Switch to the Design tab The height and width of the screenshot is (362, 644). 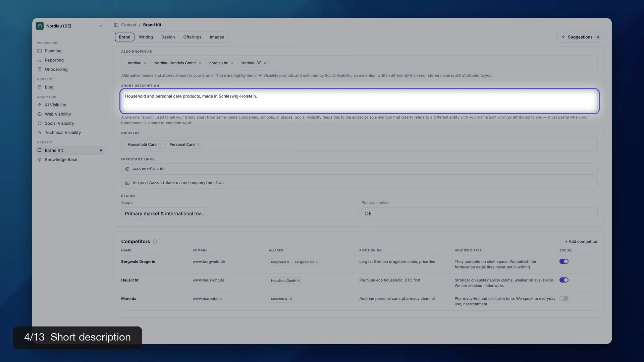[x=168, y=37]
